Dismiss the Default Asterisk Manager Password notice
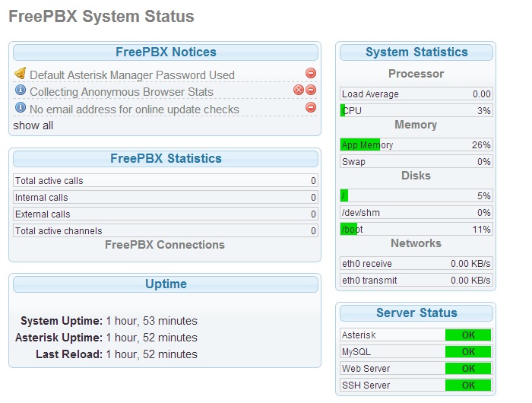 click(x=311, y=74)
